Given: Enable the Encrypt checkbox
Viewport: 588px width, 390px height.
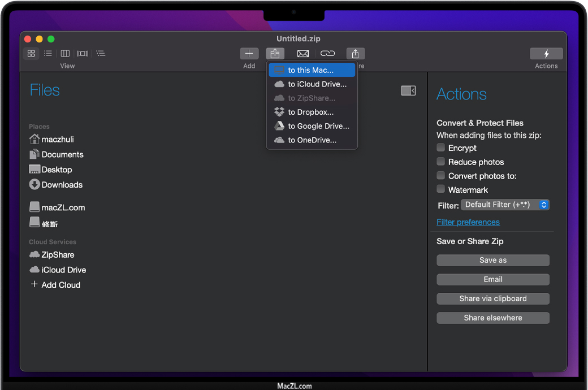Looking at the screenshot, I should (x=441, y=148).
